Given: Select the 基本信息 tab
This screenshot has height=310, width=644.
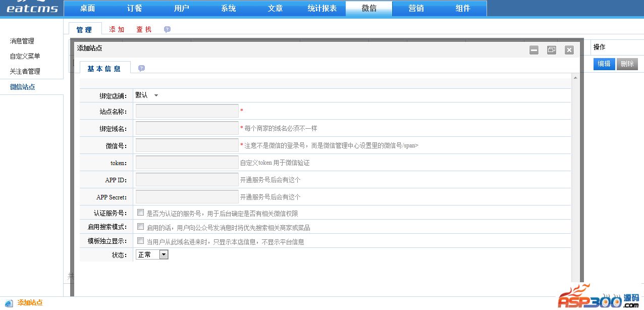Looking at the screenshot, I should click(104, 69).
